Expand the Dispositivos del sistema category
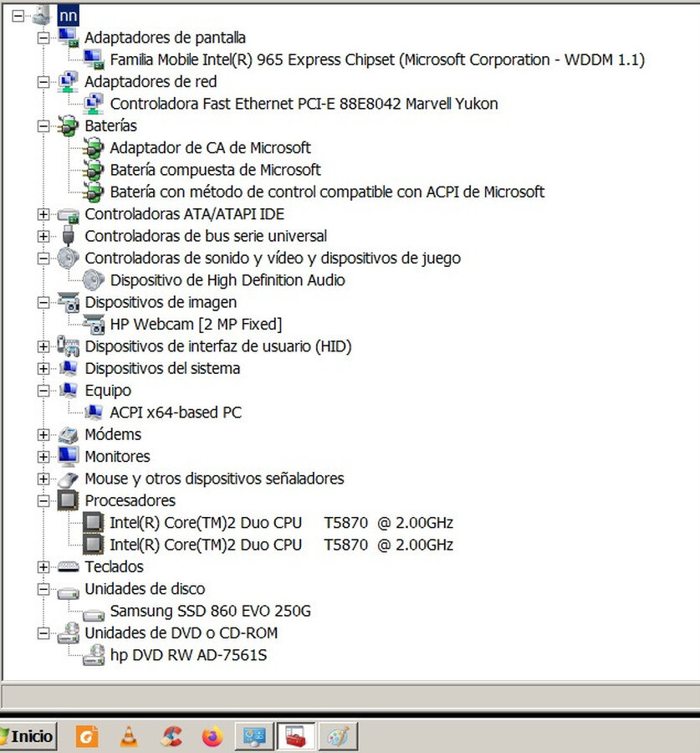The image size is (700, 753). click(43, 368)
